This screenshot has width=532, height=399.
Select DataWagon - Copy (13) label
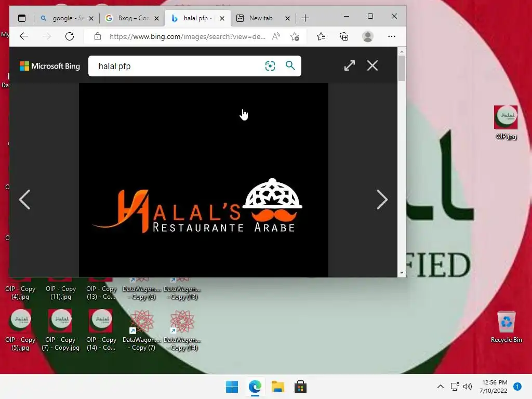click(182, 292)
